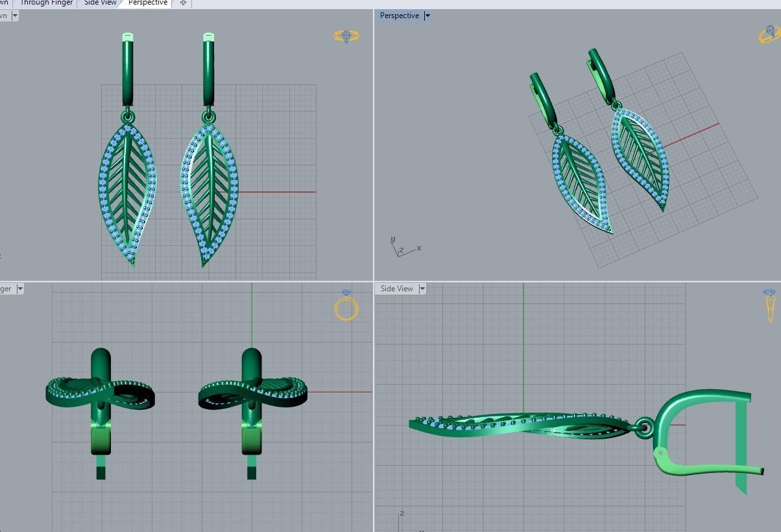Click the Perspective viewport title label

tap(400, 16)
